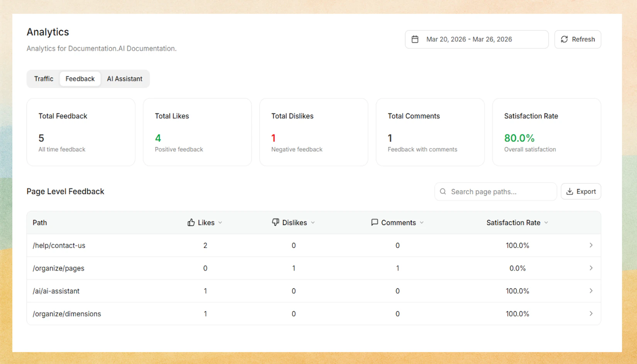Image resolution: width=637 pixels, height=364 pixels.
Task: Click the magnifying glass in the search field
Action: pos(443,191)
